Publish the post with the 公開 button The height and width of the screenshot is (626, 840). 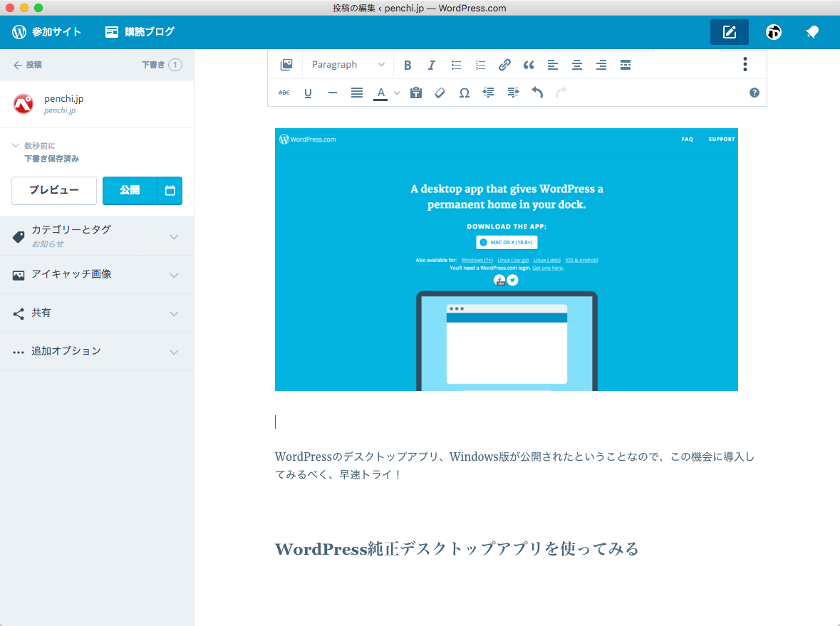pos(128,190)
